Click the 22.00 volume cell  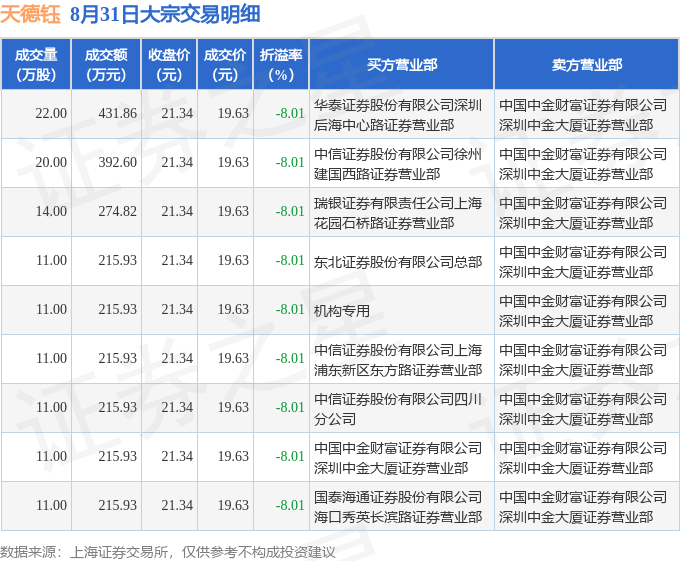point(36,114)
